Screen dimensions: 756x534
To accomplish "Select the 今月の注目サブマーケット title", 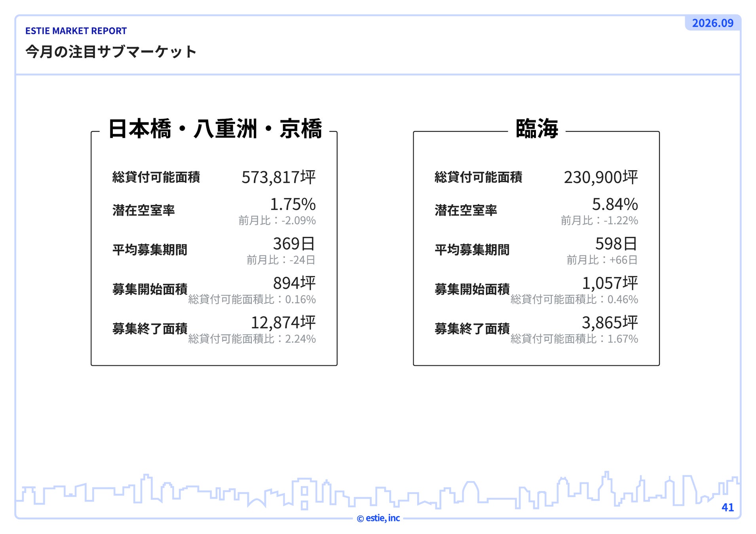I will click(x=111, y=52).
